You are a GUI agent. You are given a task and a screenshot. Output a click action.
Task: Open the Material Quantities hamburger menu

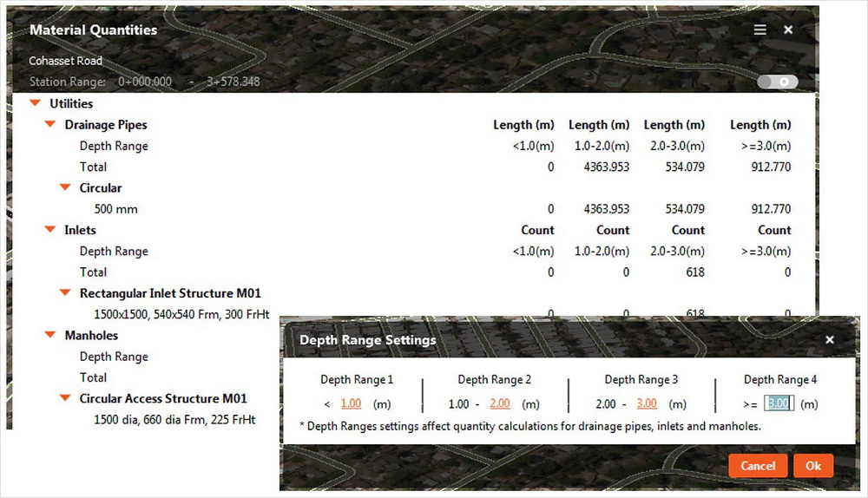coord(759,29)
